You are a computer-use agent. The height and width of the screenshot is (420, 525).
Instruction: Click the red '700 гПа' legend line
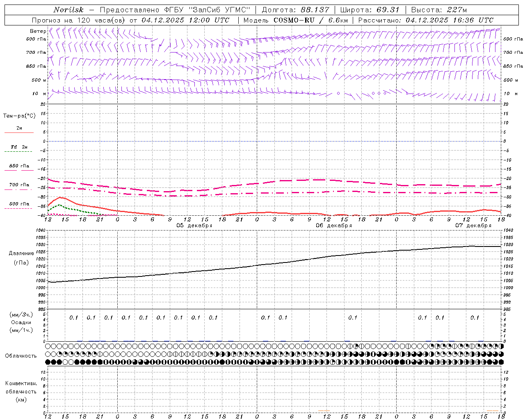18,189
